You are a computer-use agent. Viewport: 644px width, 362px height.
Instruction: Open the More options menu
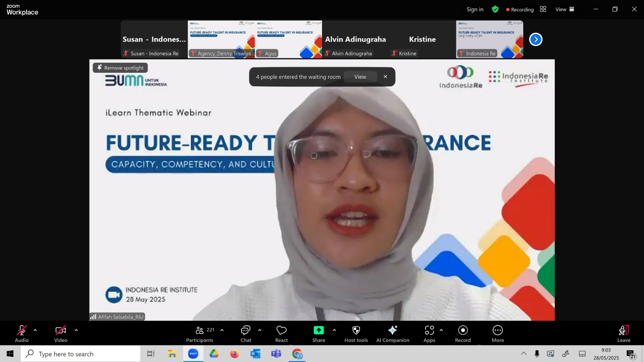pos(498,334)
